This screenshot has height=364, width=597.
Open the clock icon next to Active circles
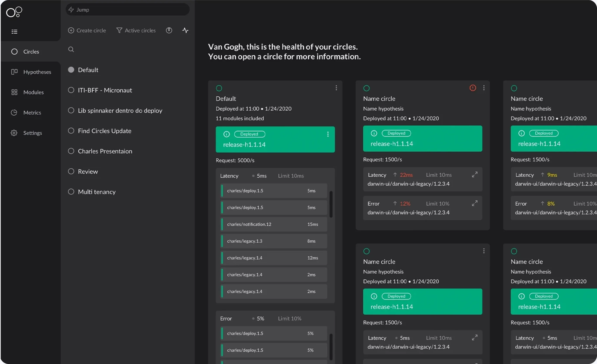tap(169, 30)
